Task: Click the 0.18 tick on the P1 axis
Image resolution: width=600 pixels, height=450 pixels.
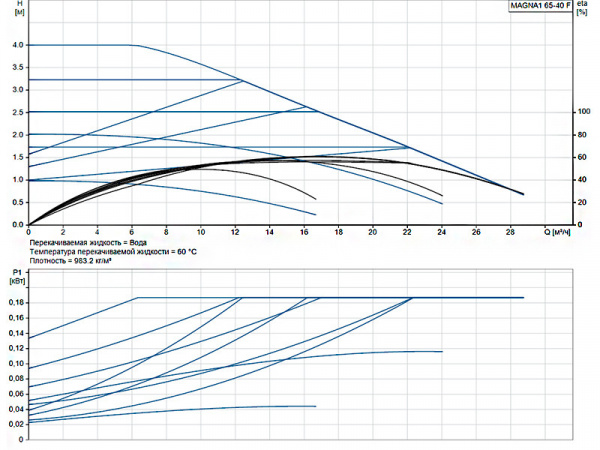Action: 14,302
